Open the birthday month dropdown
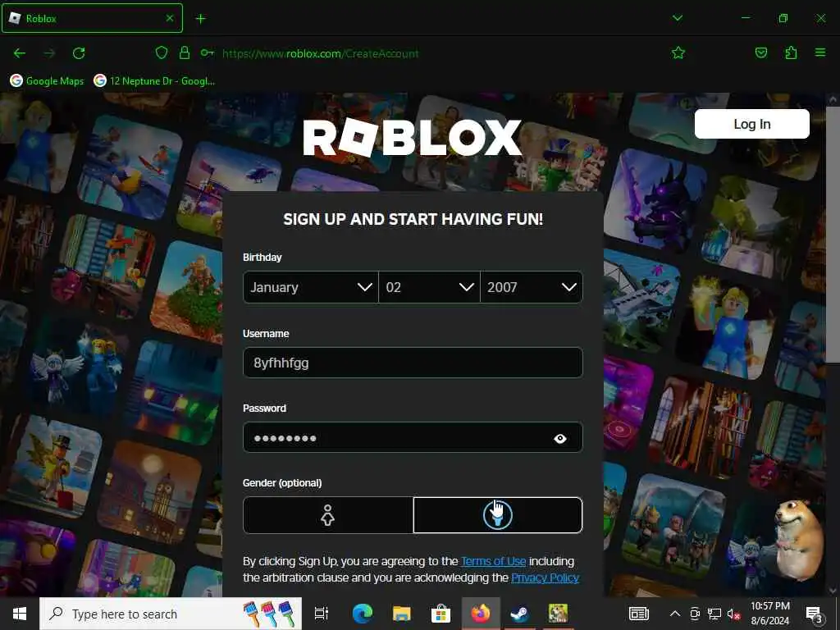Image resolution: width=840 pixels, height=630 pixels. click(x=311, y=287)
